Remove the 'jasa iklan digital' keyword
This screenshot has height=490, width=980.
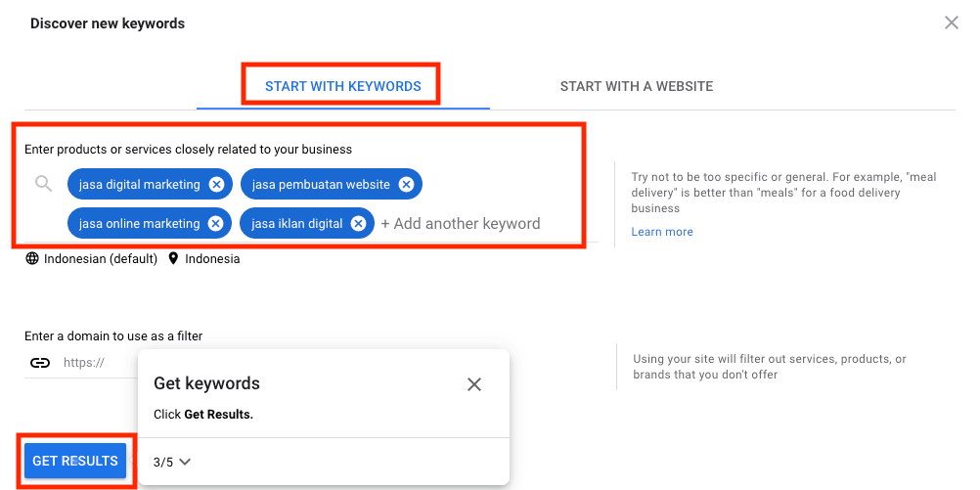(x=359, y=224)
